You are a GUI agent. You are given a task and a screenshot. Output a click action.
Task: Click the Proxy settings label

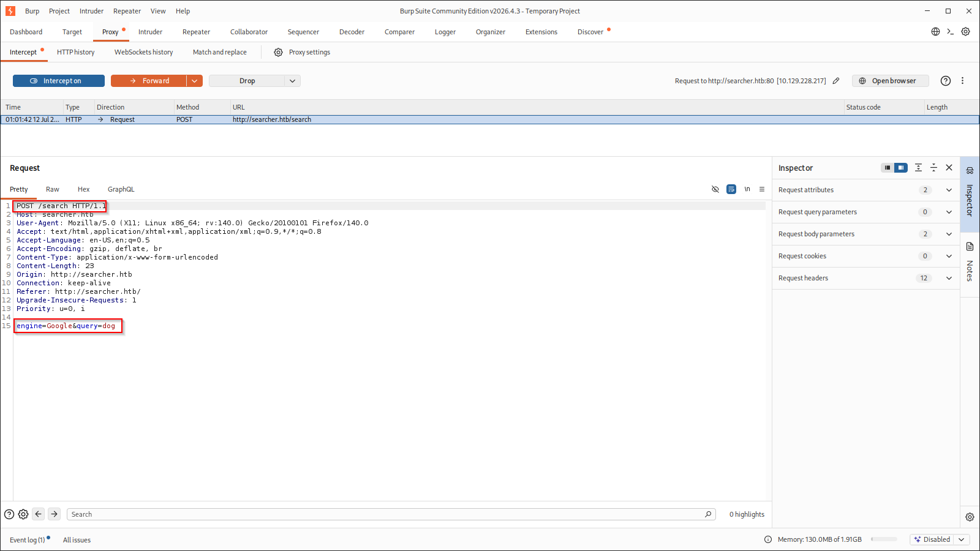coord(309,52)
